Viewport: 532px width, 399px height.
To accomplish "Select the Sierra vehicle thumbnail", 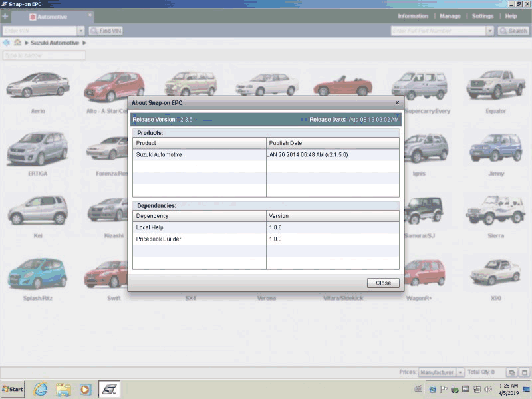I will [x=495, y=210].
